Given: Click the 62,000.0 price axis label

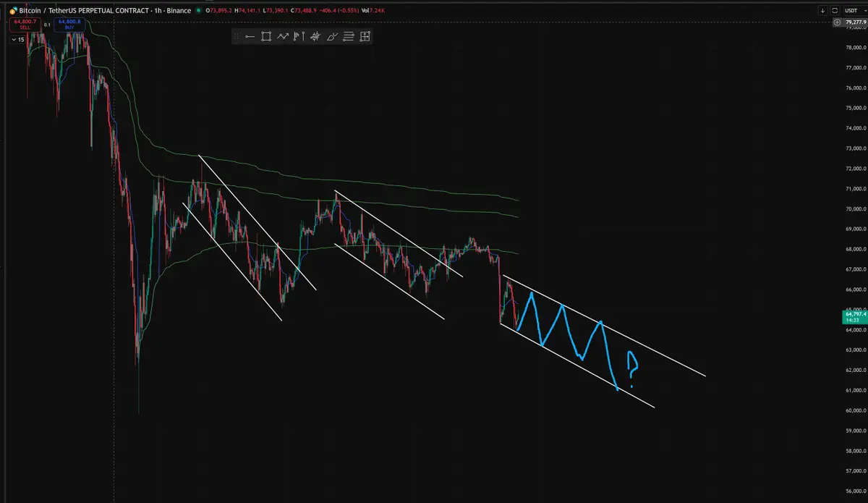Looking at the screenshot, I should point(856,371).
